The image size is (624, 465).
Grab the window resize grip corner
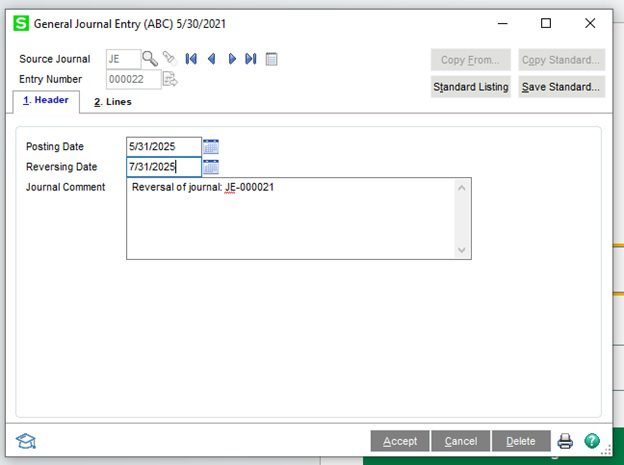[x=606, y=451]
